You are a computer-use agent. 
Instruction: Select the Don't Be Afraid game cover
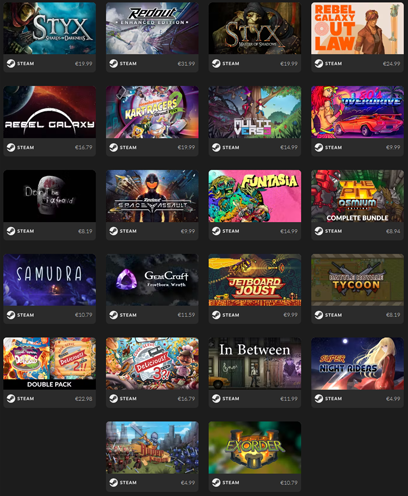pos(50,196)
